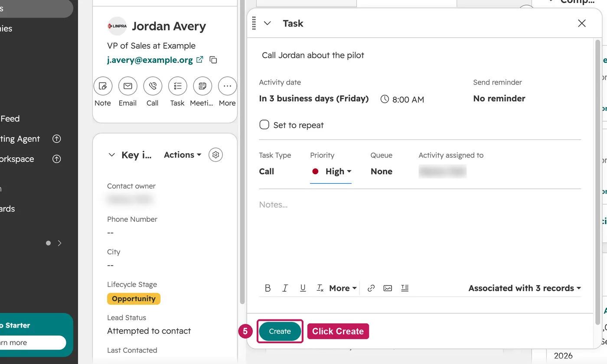607x364 pixels.
Task: Open the Actions dropdown in Key information
Action: (183, 155)
